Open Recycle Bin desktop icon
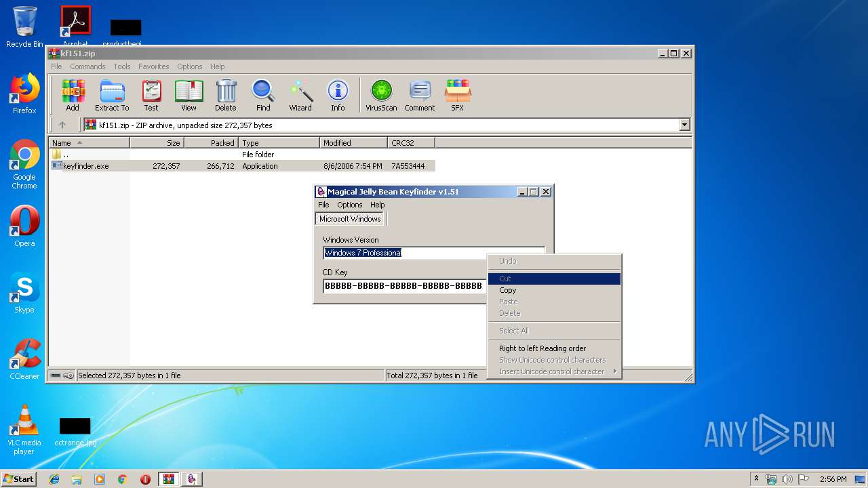Viewport: 868px width, 488px height. pos(24,27)
